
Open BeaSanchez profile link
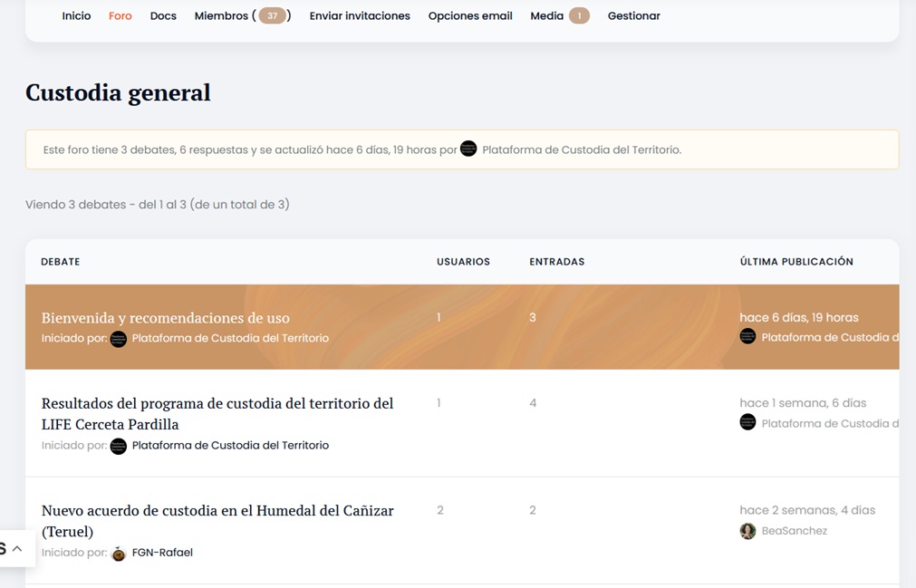pos(795,531)
